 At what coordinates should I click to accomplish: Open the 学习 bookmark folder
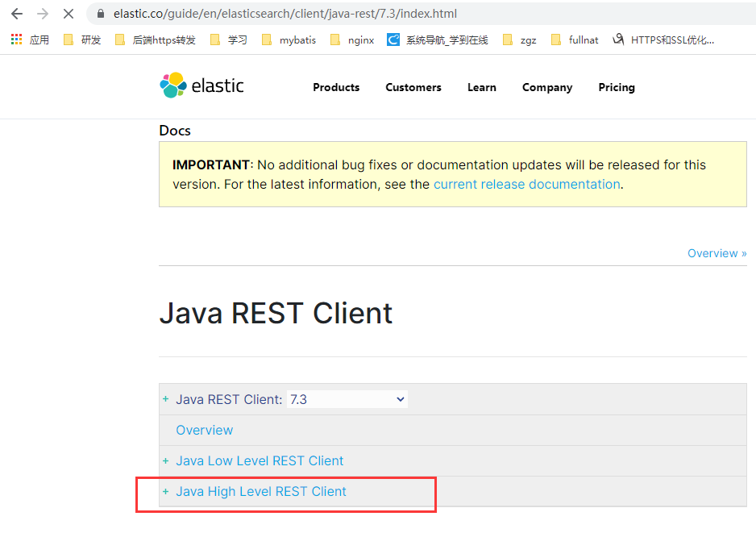[229, 40]
